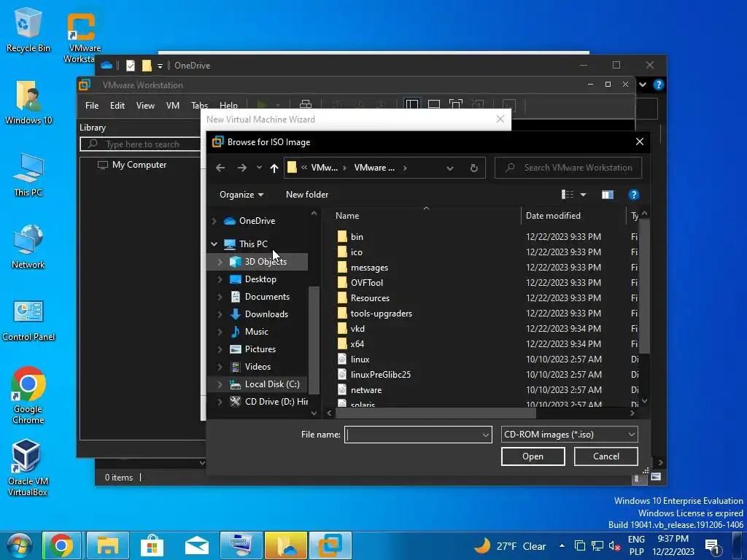Viewport: 747px width, 560px height.
Task: Open the View menu in VMware Workstation
Action: click(145, 105)
